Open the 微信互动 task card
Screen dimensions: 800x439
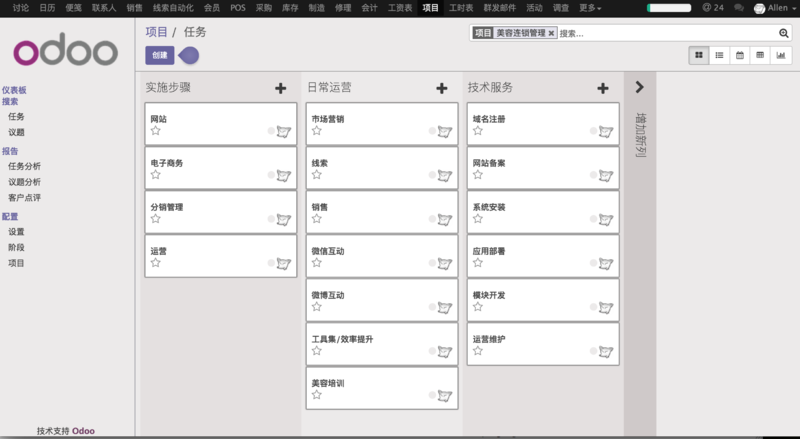coord(382,256)
